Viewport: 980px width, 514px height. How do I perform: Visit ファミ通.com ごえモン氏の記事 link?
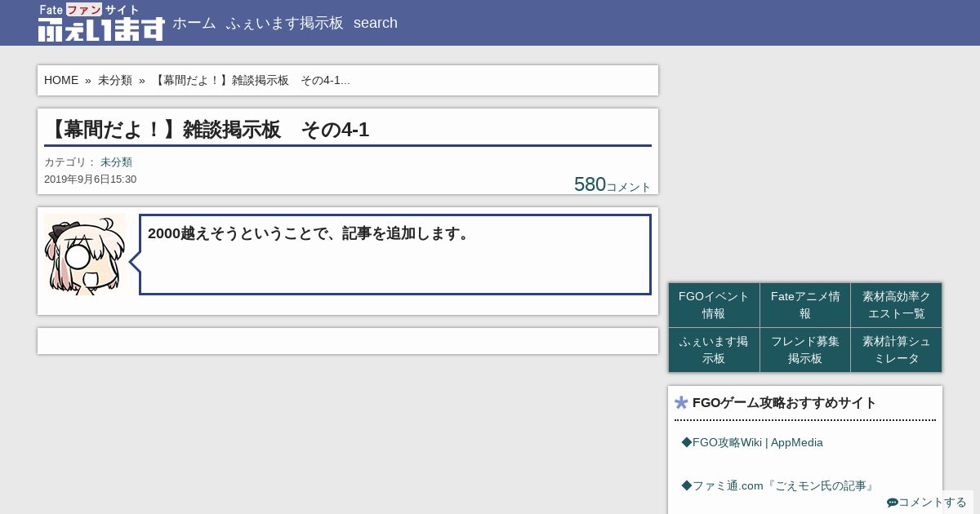click(778, 485)
